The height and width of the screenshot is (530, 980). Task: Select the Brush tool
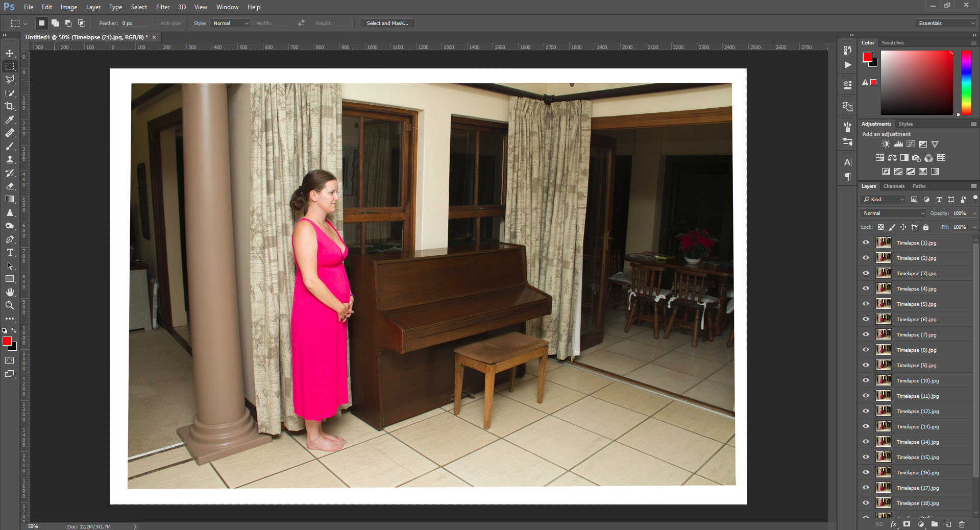click(10, 146)
